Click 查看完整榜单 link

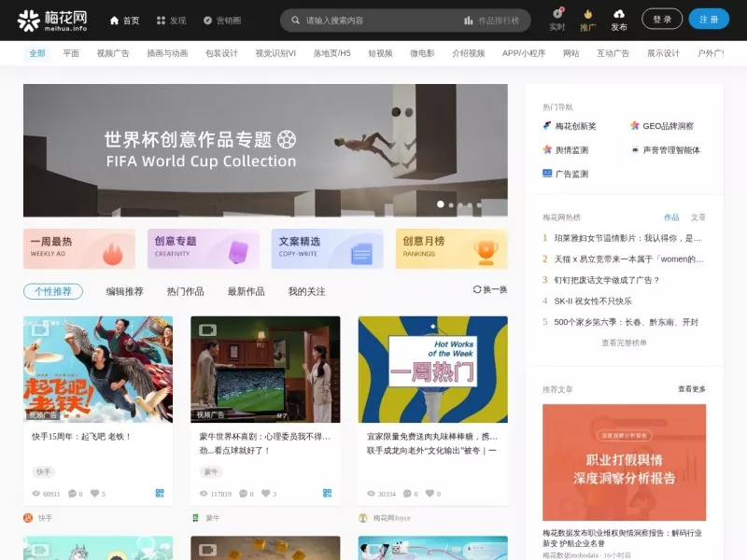pos(624,343)
